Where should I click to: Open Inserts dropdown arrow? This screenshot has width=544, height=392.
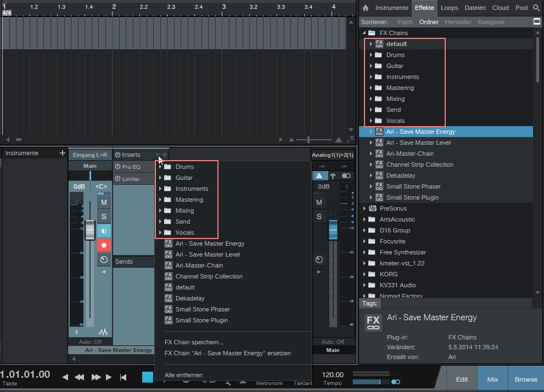pos(158,155)
